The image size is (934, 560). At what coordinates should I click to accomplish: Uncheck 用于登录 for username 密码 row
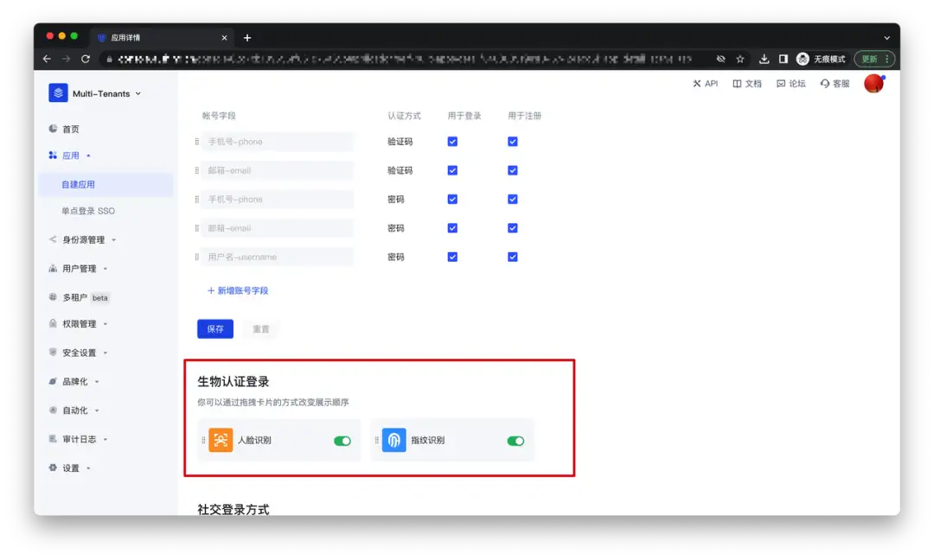click(452, 257)
